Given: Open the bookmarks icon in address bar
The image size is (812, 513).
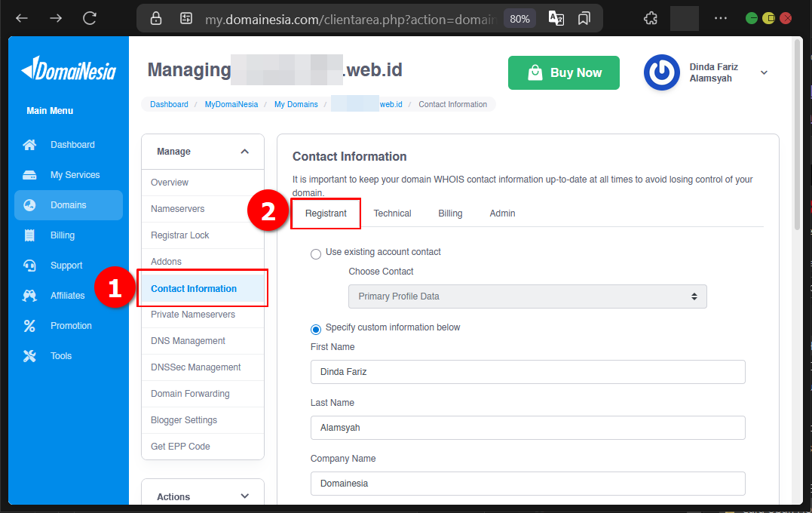Looking at the screenshot, I should 584,19.
